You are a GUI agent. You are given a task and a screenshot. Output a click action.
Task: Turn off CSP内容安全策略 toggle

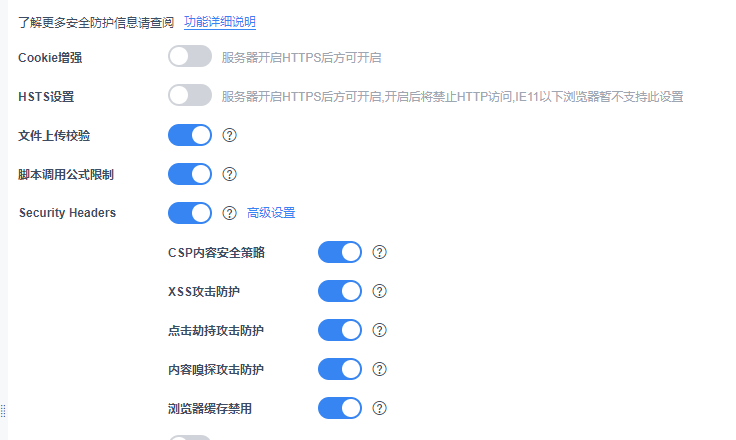340,252
